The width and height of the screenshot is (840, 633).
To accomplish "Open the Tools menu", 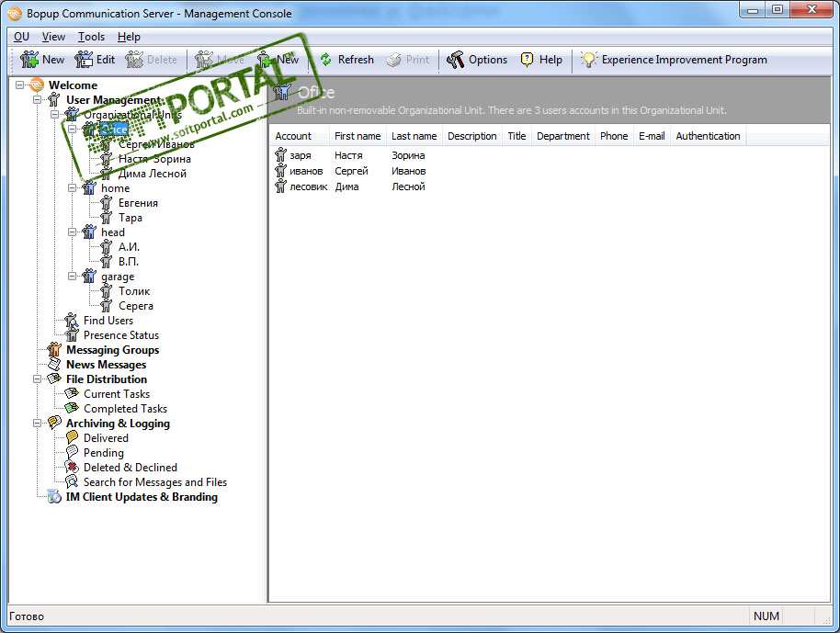I will point(91,37).
